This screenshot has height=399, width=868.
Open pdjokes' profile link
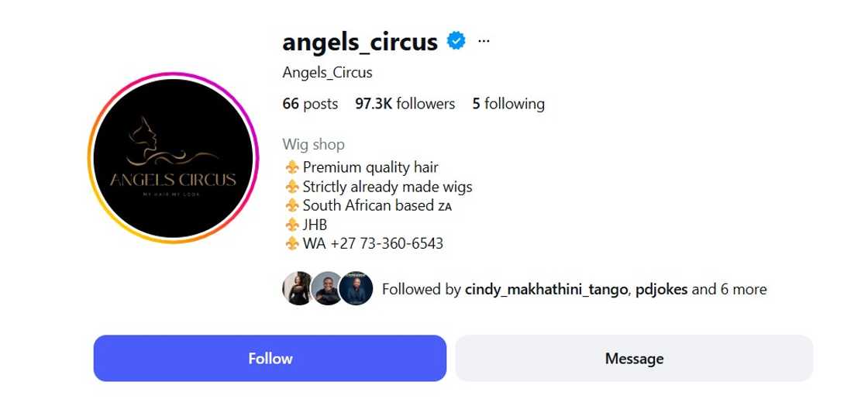pos(662,290)
